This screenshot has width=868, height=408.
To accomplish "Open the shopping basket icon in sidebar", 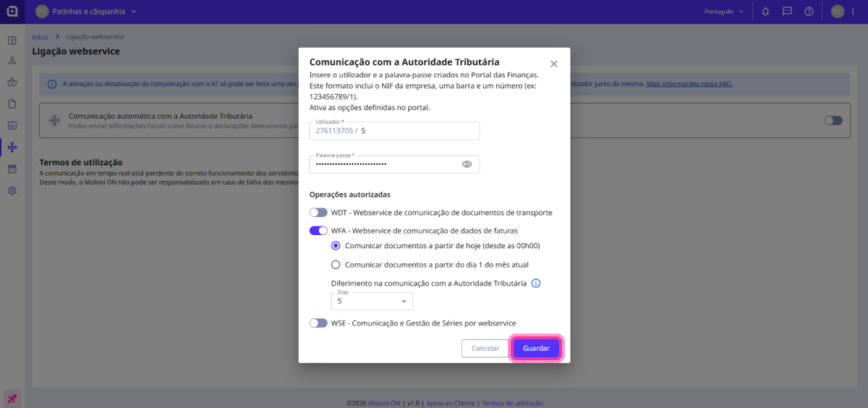I will tap(12, 82).
